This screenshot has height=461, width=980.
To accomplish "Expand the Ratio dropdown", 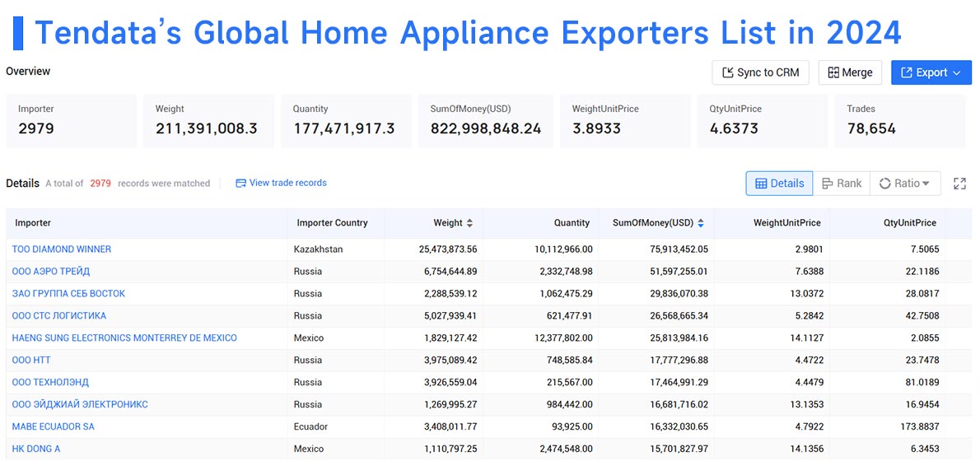I will click(x=905, y=183).
